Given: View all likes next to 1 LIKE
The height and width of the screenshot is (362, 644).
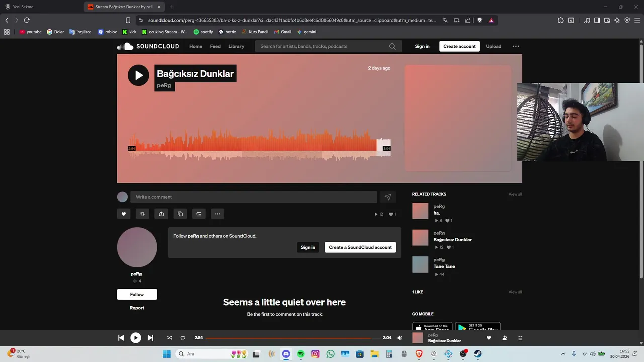Looking at the screenshot, I should pyautogui.click(x=515, y=292).
